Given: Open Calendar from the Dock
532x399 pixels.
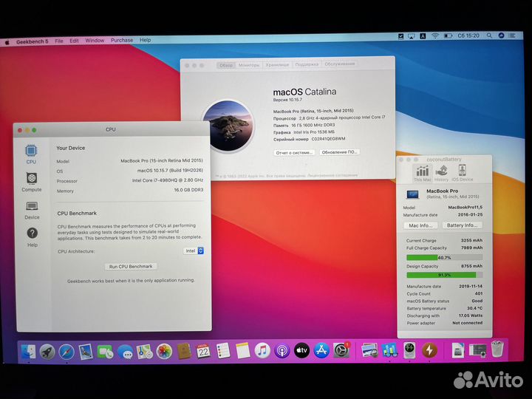Looking at the screenshot, I should pos(203,351).
